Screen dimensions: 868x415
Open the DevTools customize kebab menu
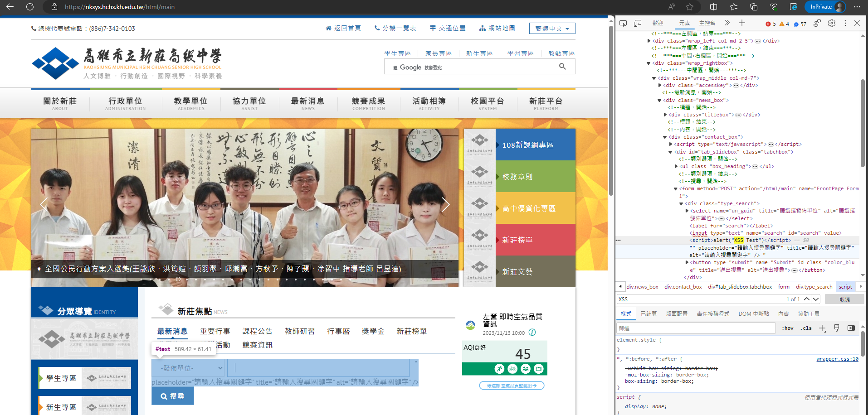[x=845, y=23]
